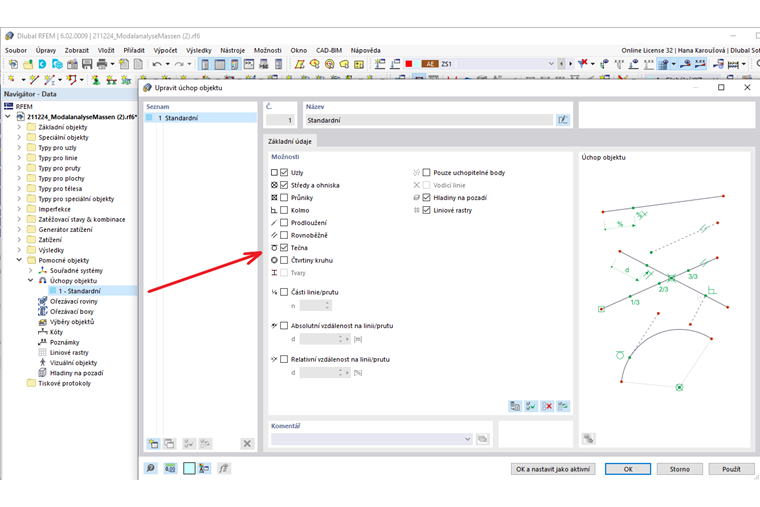The width and height of the screenshot is (760, 507).
Task: Click the Název input field 'Standardní'
Action: click(x=428, y=120)
